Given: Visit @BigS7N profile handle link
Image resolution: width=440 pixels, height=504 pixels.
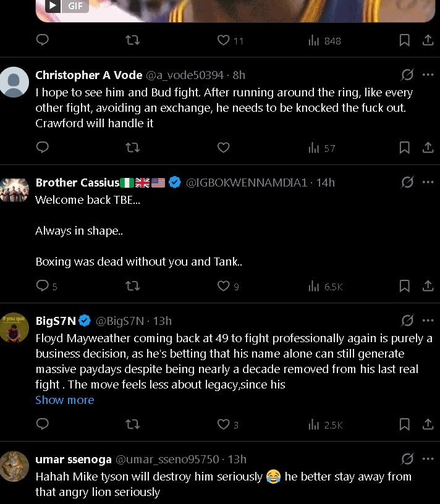Looking at the screenshot, I should [x=120, y=321].
